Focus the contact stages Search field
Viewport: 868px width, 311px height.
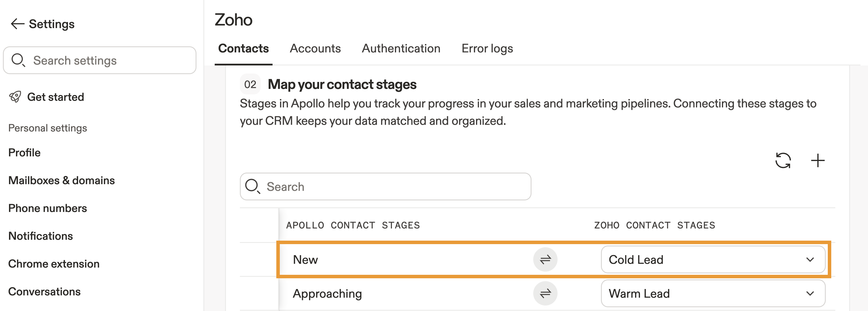click(x=394, y=186)
